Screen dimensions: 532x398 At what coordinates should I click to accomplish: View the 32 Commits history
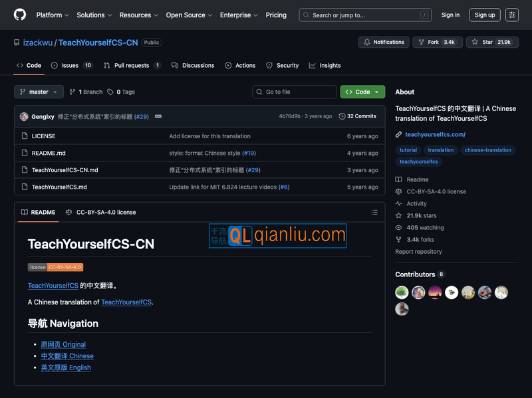click(x=358, y=116)
